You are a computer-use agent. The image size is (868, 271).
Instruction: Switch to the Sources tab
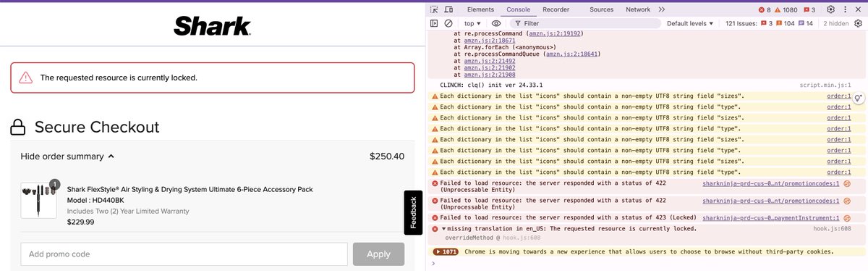click(x=601, y=9)
